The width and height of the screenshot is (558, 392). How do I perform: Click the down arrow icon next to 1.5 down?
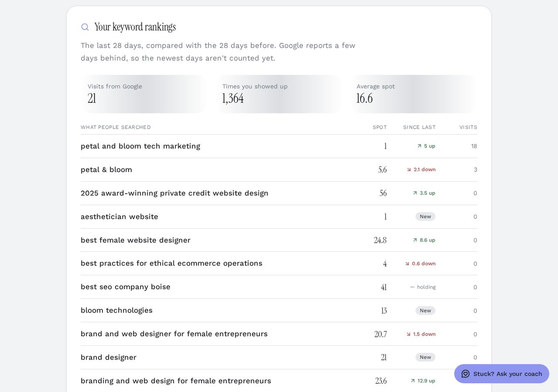[408, 334]
